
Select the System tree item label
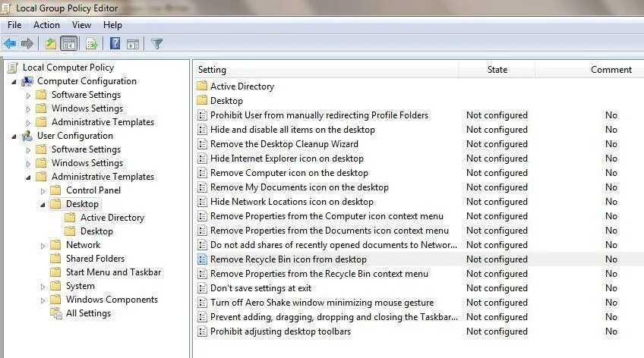click(x=80, y=286)
